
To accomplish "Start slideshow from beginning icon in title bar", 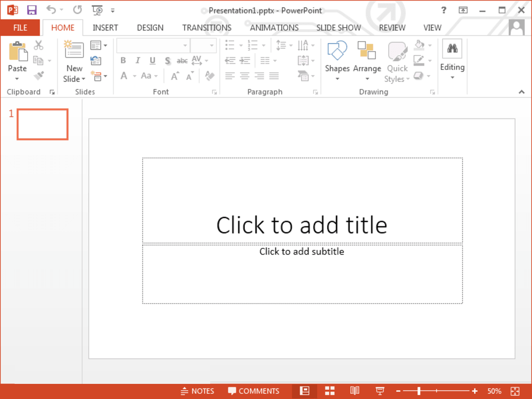I will point(97,10).
